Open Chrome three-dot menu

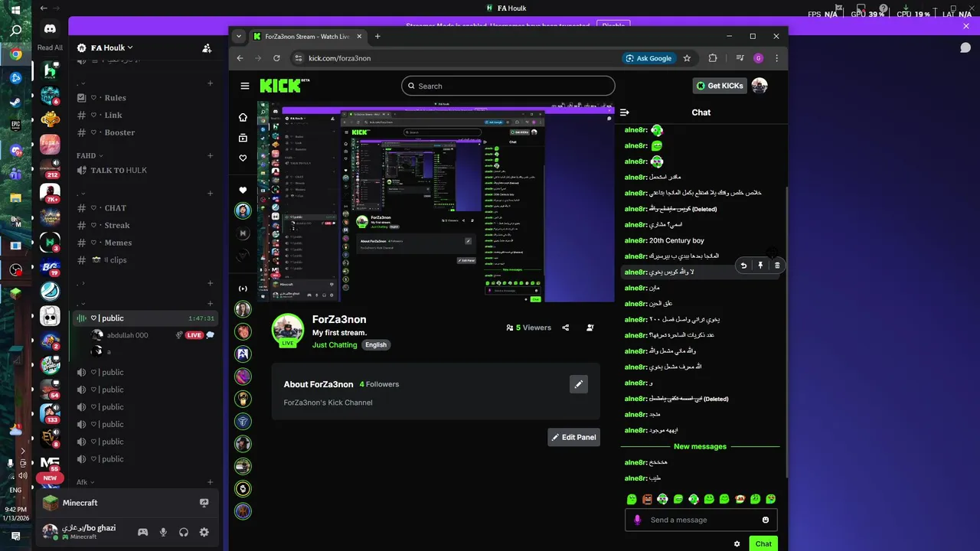pos(776,58)
